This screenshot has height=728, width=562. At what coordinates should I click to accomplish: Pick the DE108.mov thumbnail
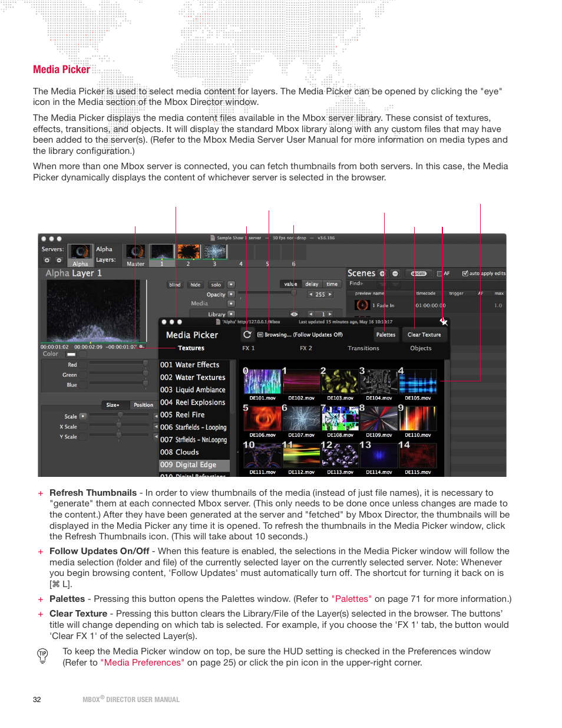(340, 419)
